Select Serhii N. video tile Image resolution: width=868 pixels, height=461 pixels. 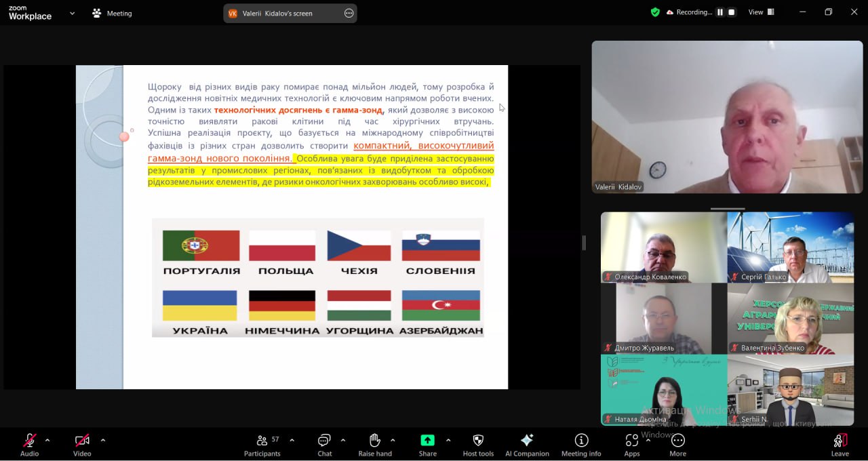[x=791, y=390]
